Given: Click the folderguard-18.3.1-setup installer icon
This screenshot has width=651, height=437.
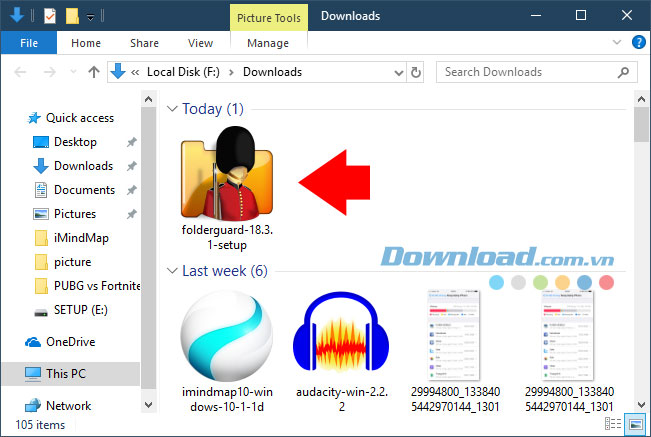Looking at the screenshot, I should pos(227,173).
